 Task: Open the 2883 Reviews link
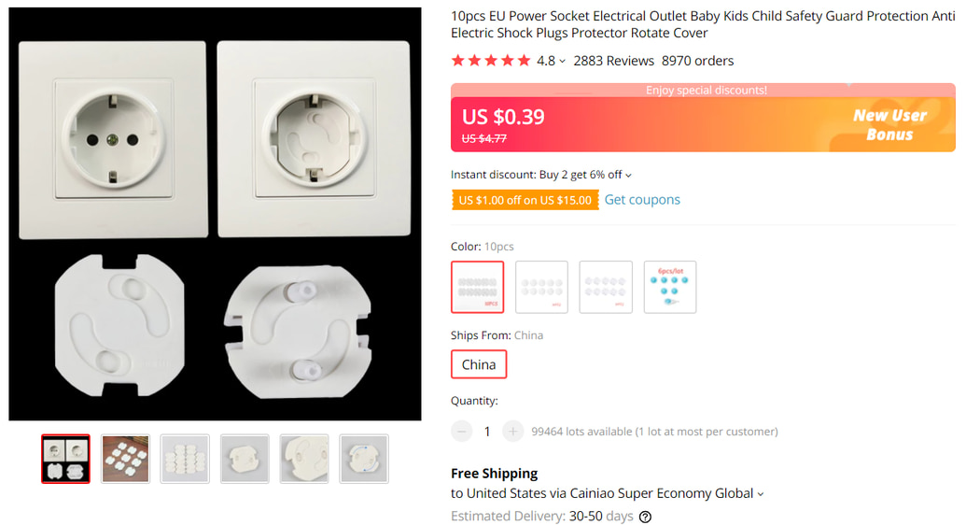click(x=613, y=61)
